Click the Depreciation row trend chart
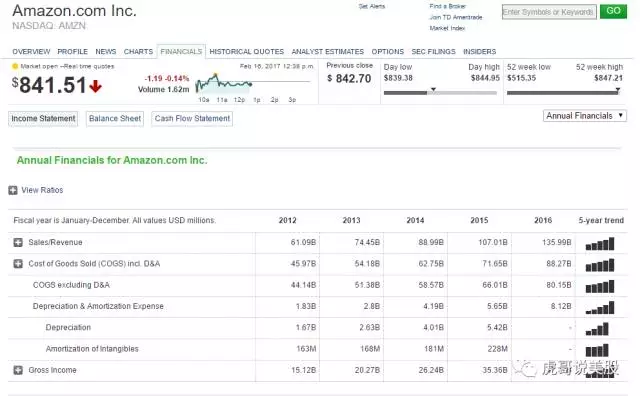The image size is (640, 396). [597, 329]
